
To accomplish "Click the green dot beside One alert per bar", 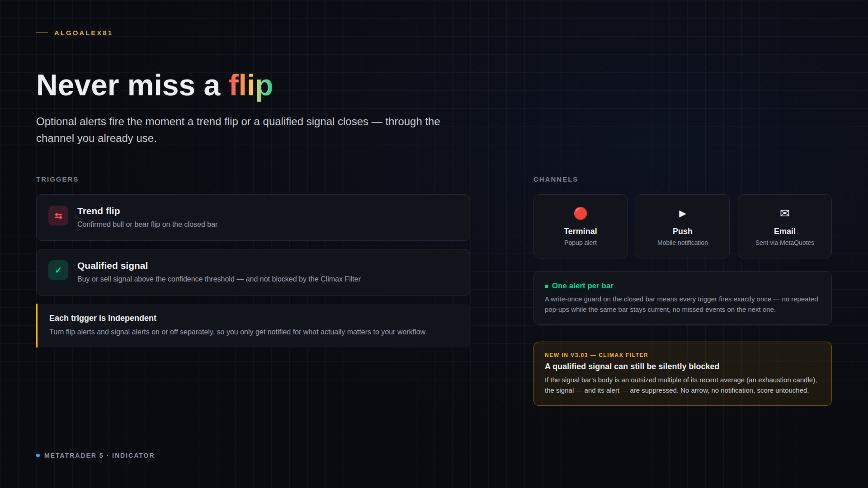I will pyautogui.click(x=547, y=286).
